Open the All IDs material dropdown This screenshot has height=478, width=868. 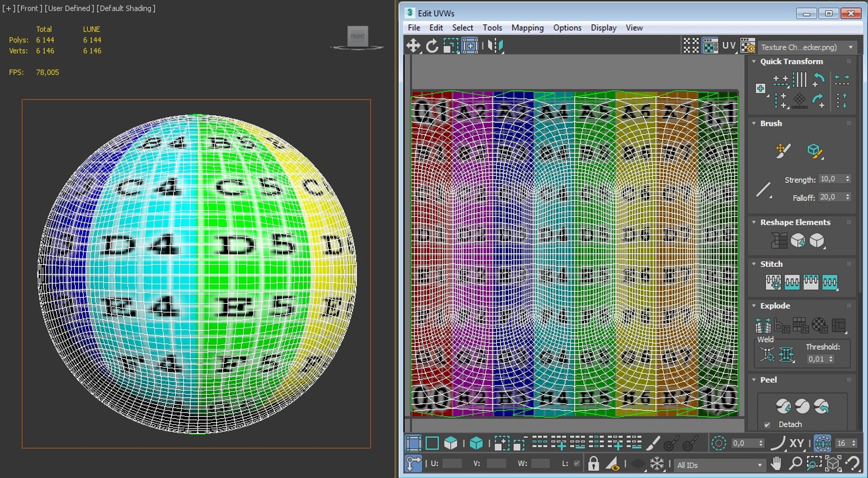tap(719, 465)
